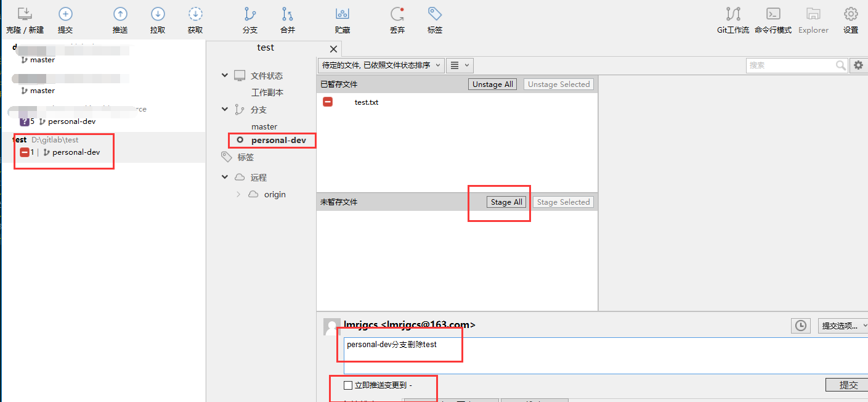The image size is (868, 402).
Task: Collapse the 分支 branches section
Action: (225, 109)
